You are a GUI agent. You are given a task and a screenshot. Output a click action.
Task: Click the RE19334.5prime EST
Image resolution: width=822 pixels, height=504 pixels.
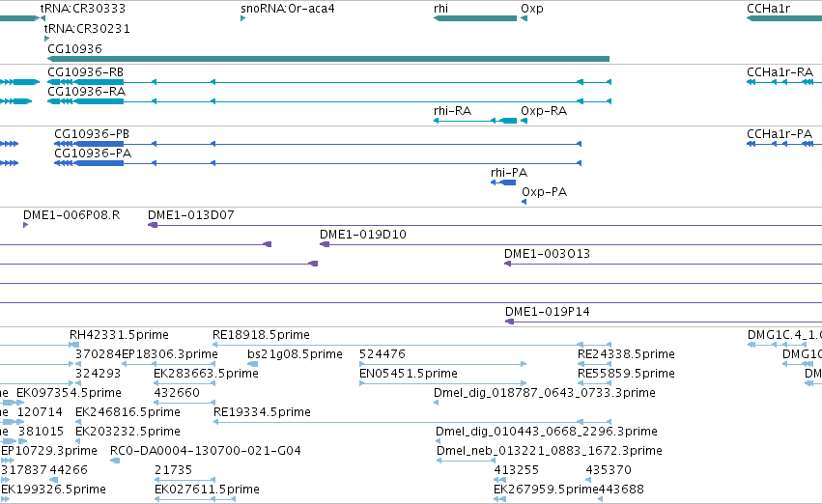click(x=412, y=422)
